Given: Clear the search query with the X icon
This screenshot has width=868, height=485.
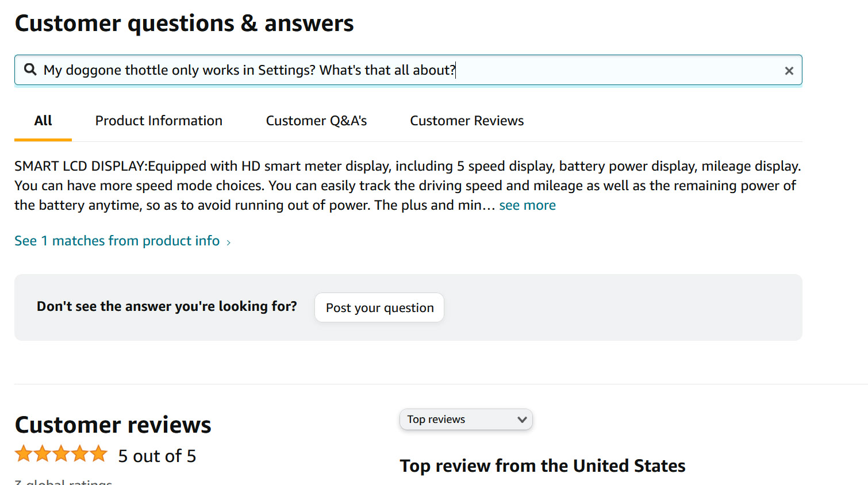Looking at the screenshot, I should 789,70.
